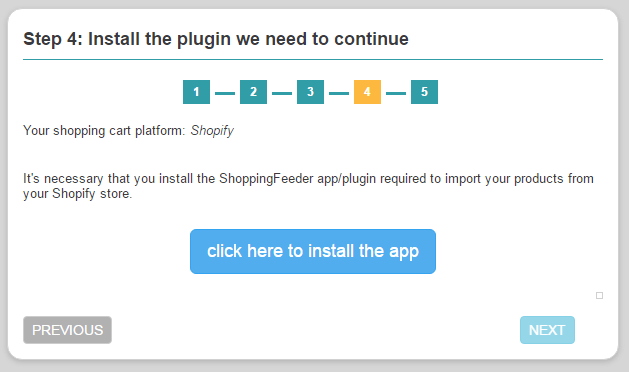Viewport: 629px width, 372px height.
Task: Click the Step 4 heading title
Action: click(216, 39)
